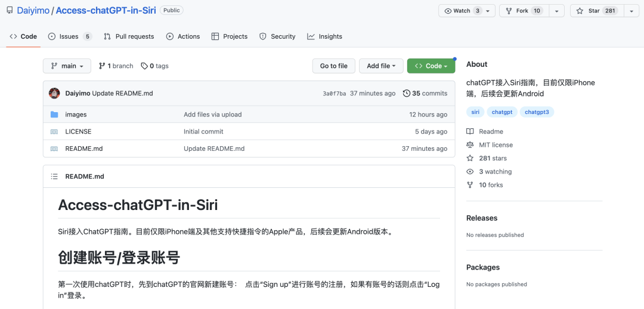The width and height of the screenshot is (644, 309).
Task: Click the clock history icon beside commits
Action: tap(406, 93)
